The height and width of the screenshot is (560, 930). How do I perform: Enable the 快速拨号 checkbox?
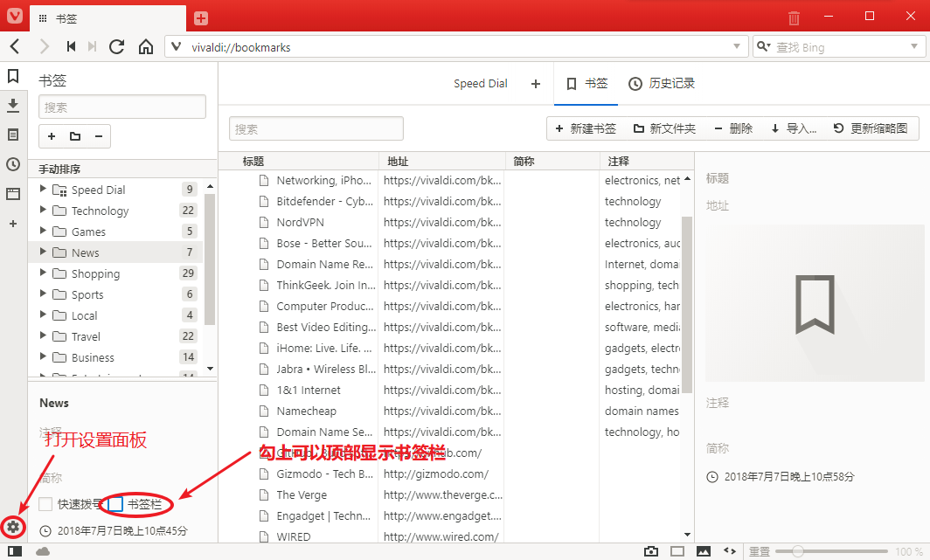coord(45,504)
